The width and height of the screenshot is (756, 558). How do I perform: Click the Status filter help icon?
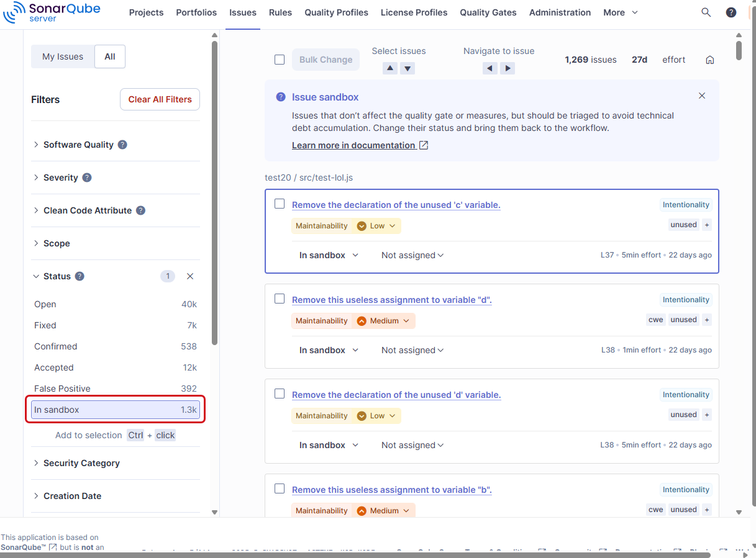click(x=79, y=276)
